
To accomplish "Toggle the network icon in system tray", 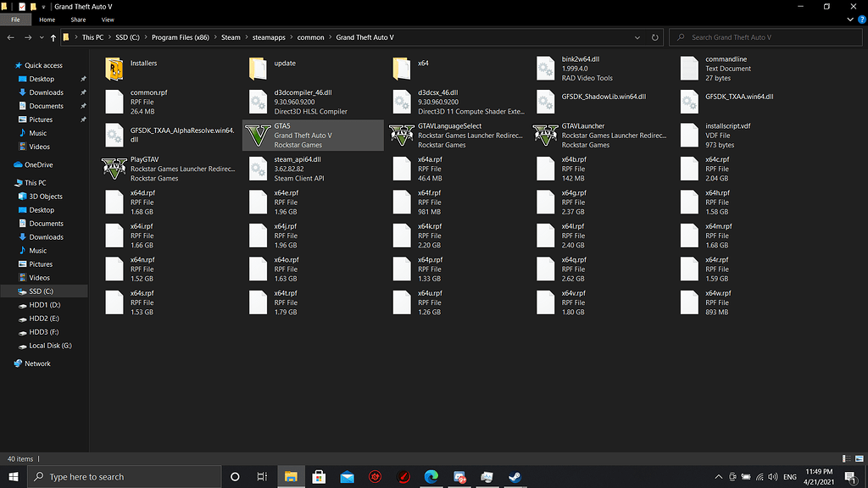I will [x=758, y=476].
